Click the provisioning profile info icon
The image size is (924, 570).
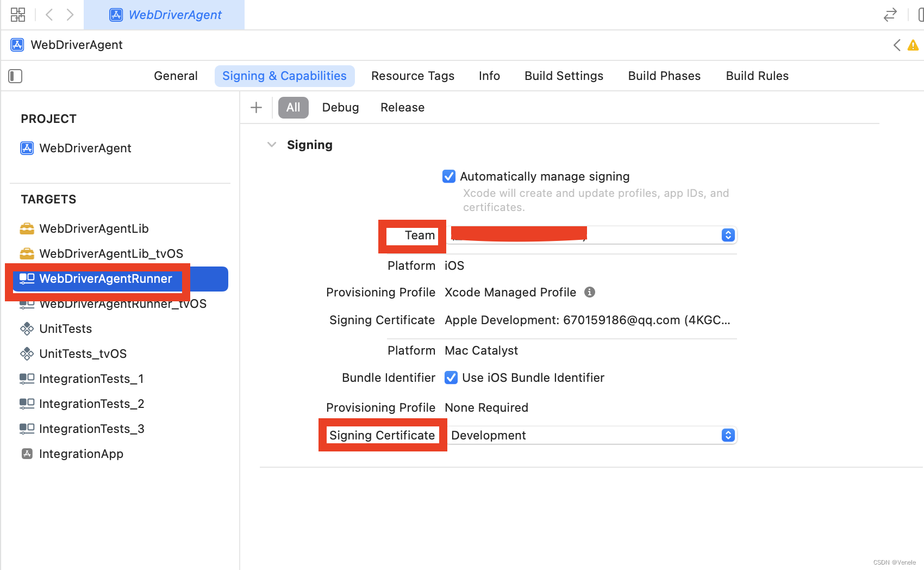[x=590, y=292]
